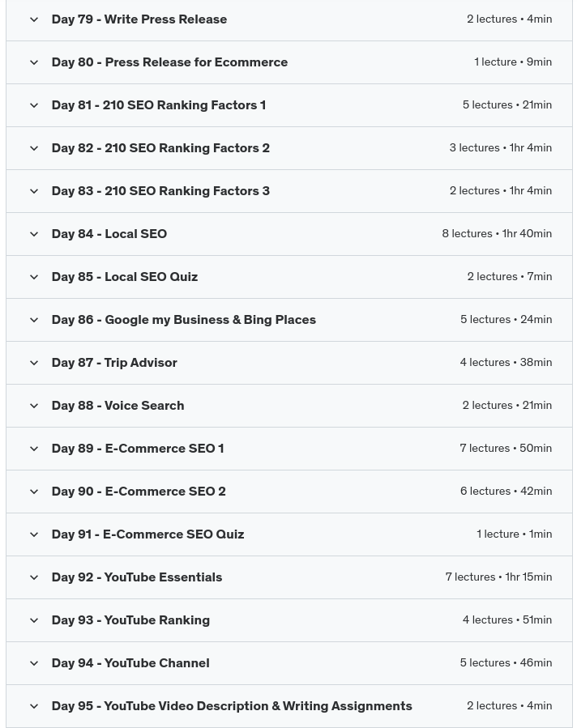
Task: Click the Day 91 E-Commerce SEO Quiz chevron
Action: coord(34,534)
